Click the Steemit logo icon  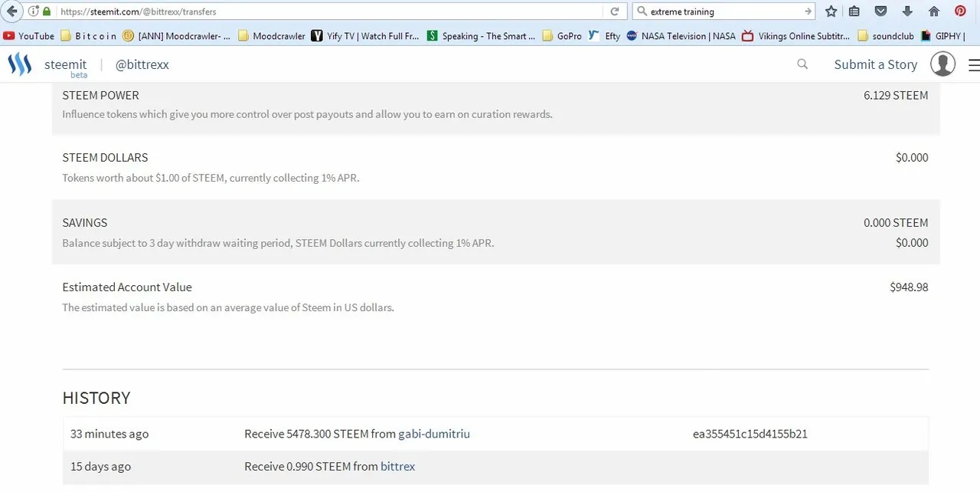tap(20, 64)
